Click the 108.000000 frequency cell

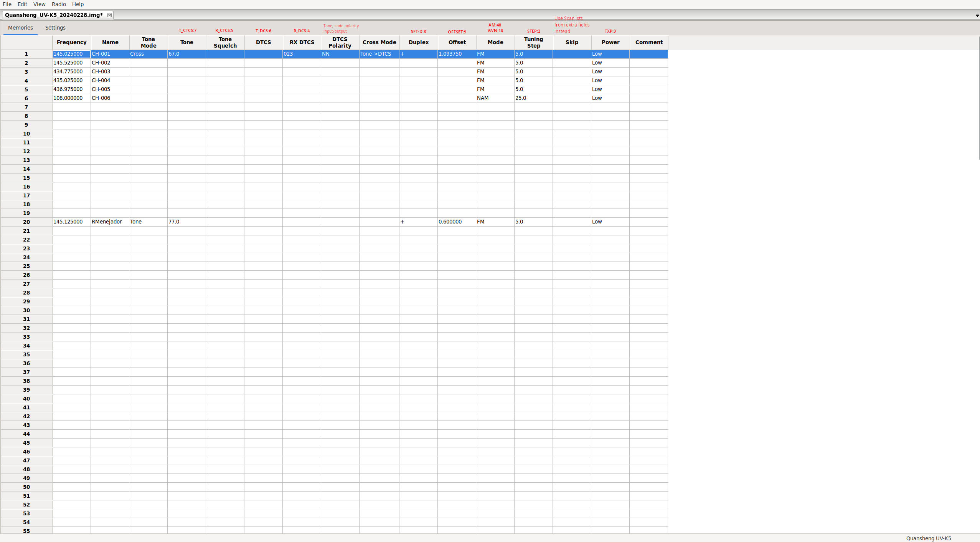click(x=71, y=98)
